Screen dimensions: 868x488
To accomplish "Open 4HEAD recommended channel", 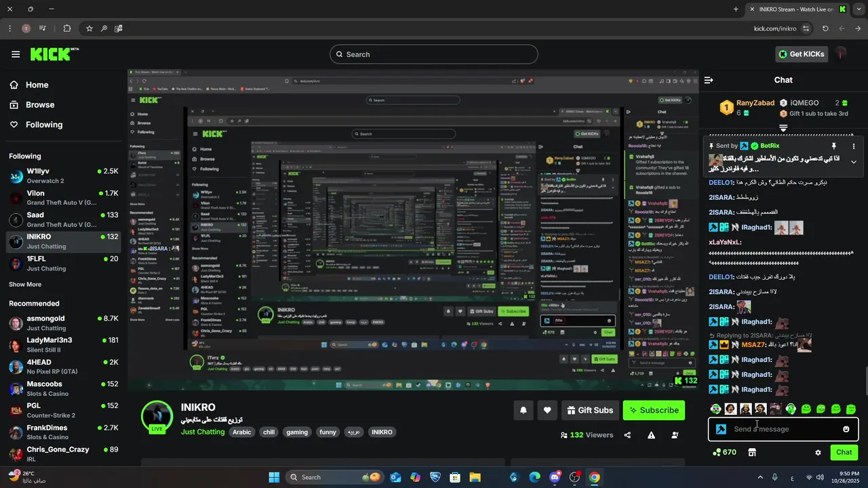I will pyautogui.click(x=63, y=367).
